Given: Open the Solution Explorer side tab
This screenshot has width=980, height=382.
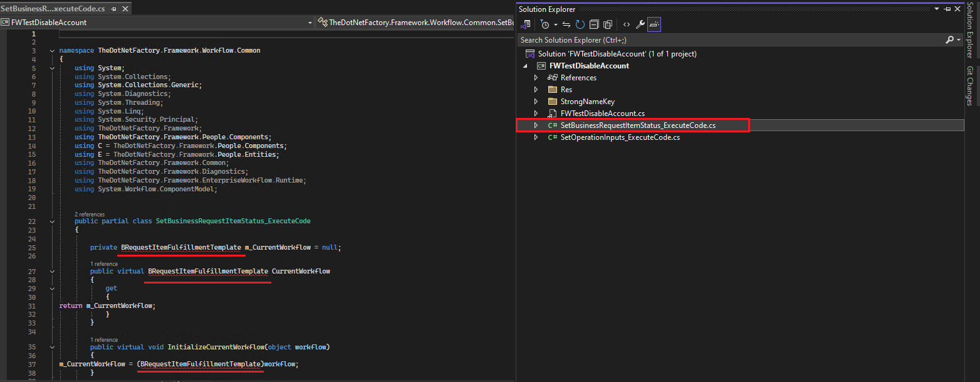Looking at the screenshot, I should click(970, 31).
